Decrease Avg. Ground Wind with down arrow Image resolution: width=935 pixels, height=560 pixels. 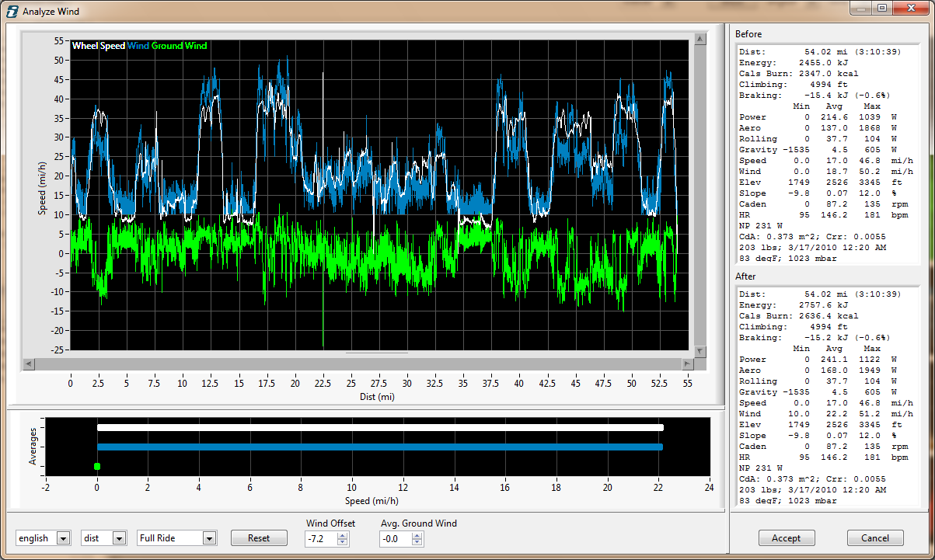417,542
